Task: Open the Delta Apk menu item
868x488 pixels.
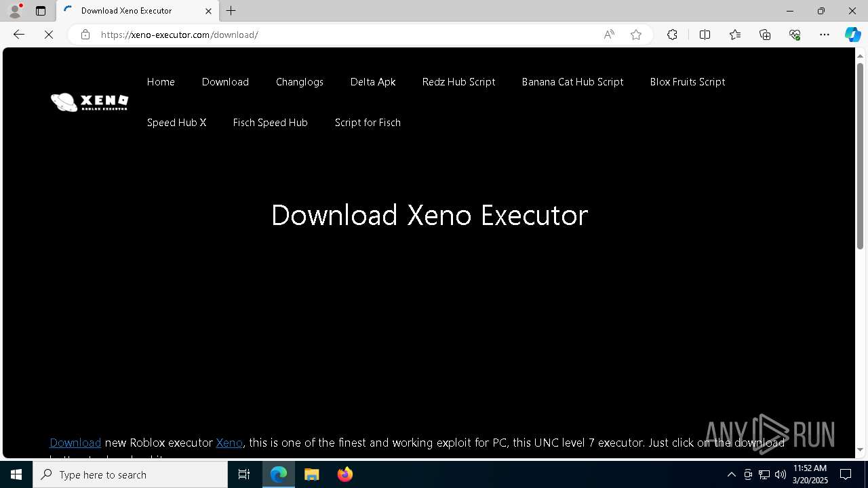Action: [x=373, y=82]
